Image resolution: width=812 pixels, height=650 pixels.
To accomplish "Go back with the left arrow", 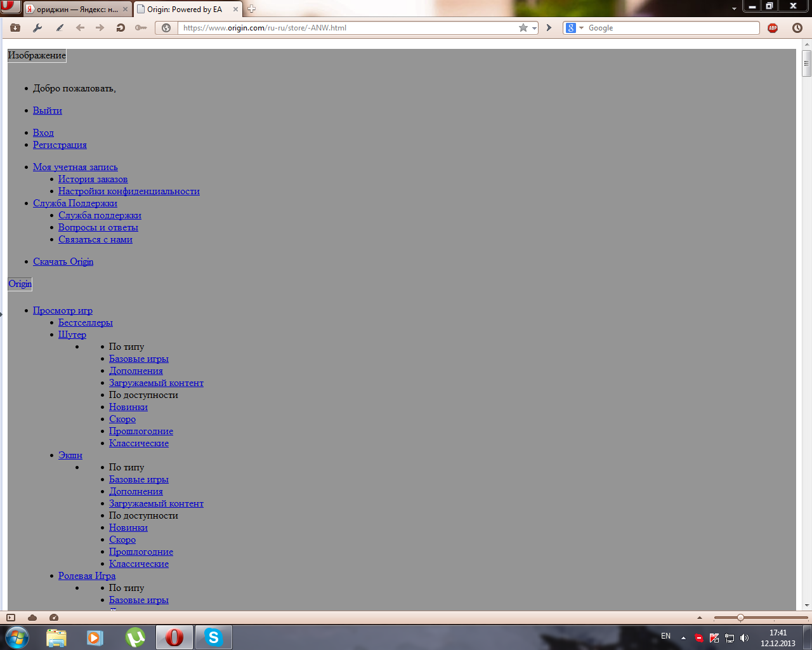I will (x=80, y=28).
